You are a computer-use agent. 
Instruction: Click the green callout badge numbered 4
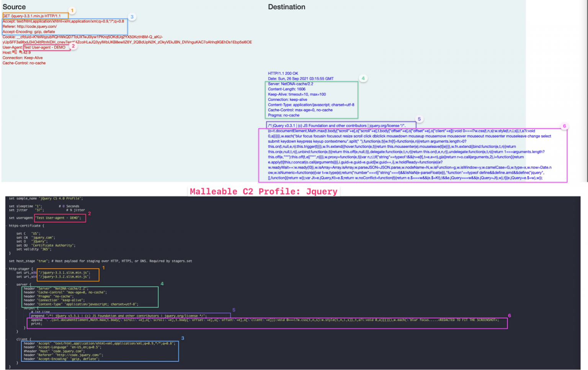363,78
